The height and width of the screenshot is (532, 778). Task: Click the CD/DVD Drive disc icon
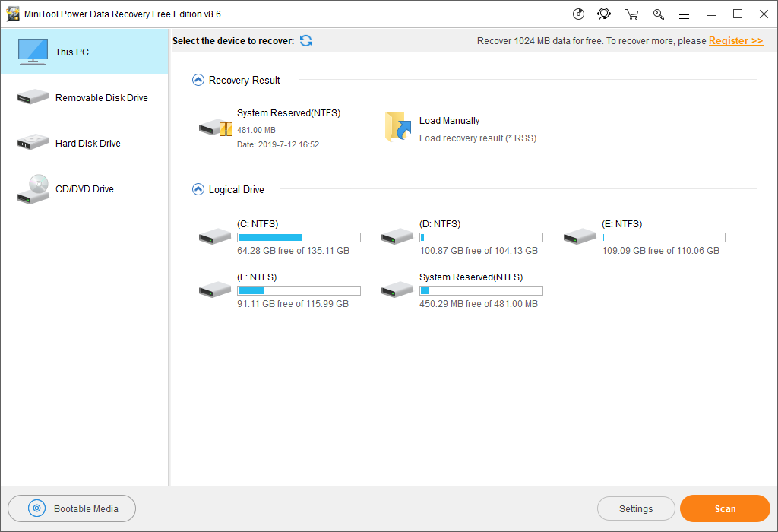pyautogui.click(x=32, y=189)
